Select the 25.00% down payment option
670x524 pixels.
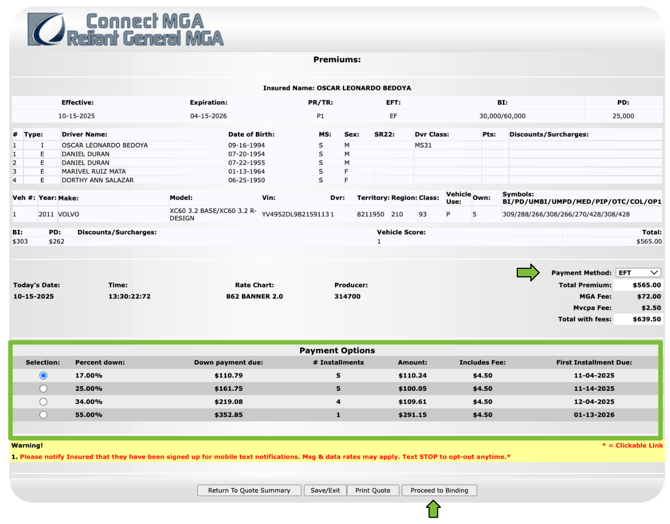click(43, 388)
